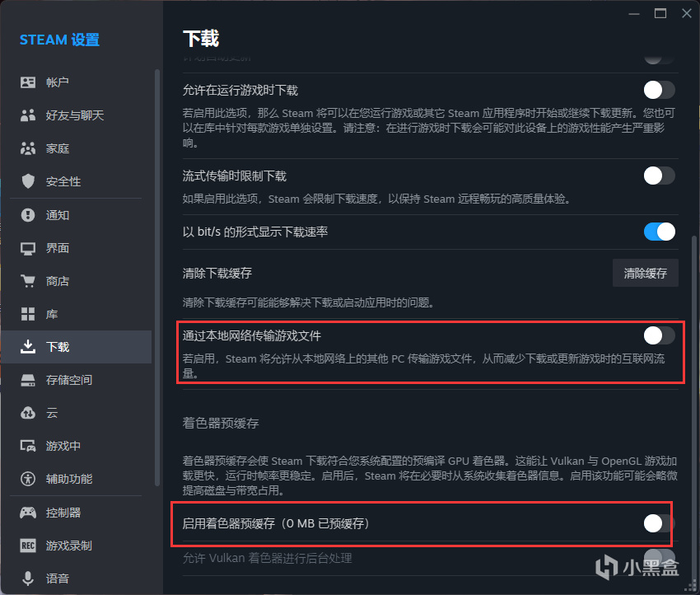
Task: Click the sidebar vertical scrollbar
Action: pyautogui.click(x=156, y=277)
